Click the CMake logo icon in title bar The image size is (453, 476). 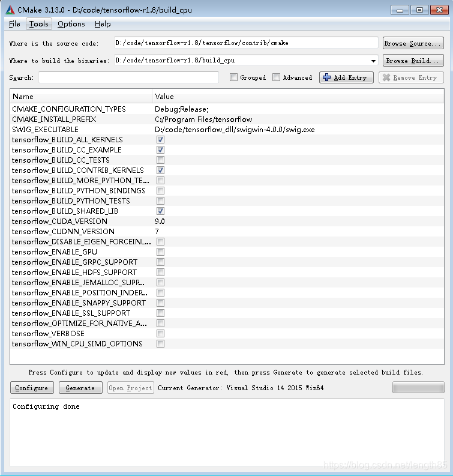coord(10,10)
